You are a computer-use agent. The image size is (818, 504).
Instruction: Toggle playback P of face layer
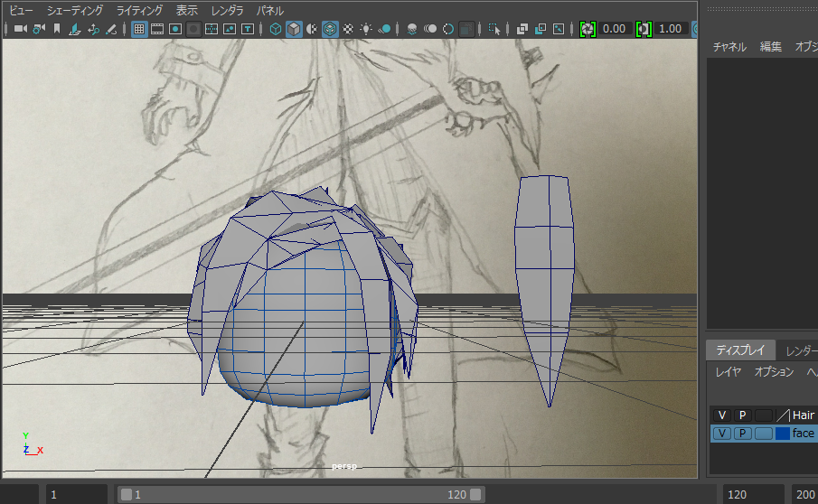pos(742,434)
